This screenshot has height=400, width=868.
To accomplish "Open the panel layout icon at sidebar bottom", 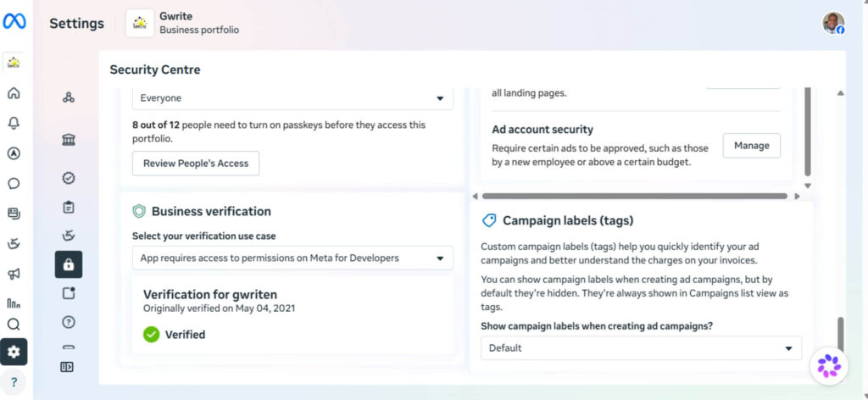I will tap(67, 367).
